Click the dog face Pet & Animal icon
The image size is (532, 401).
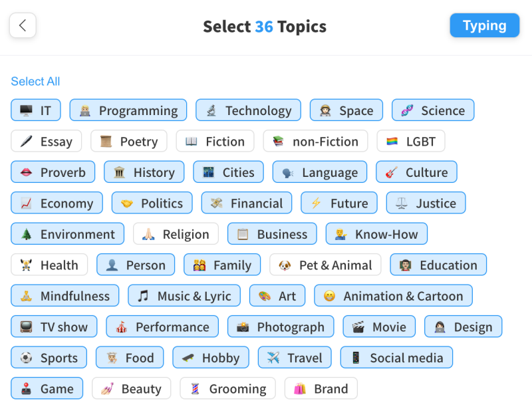(x=285, y=265)
